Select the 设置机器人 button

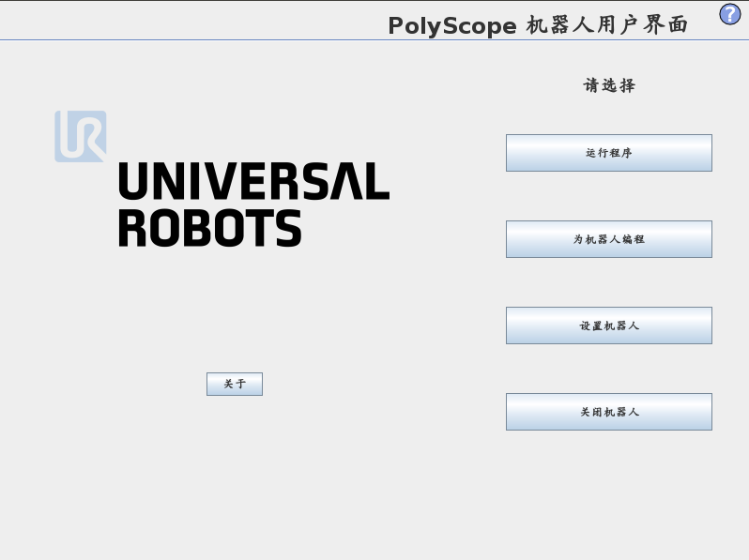point(609,325)
